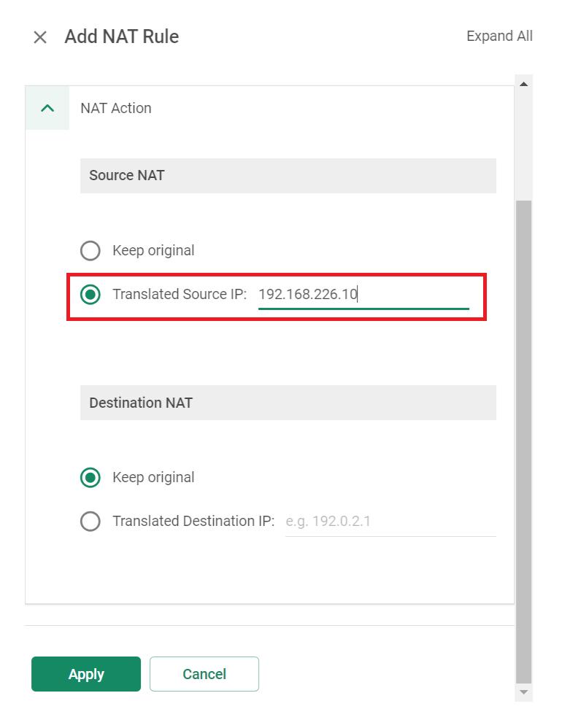Click the scrollbar down arrow

523,692
